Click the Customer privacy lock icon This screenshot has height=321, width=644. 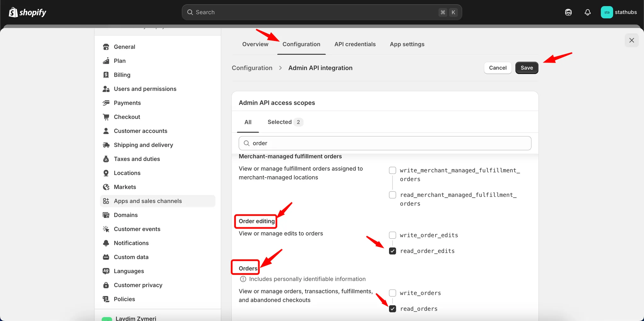point(106,285)
